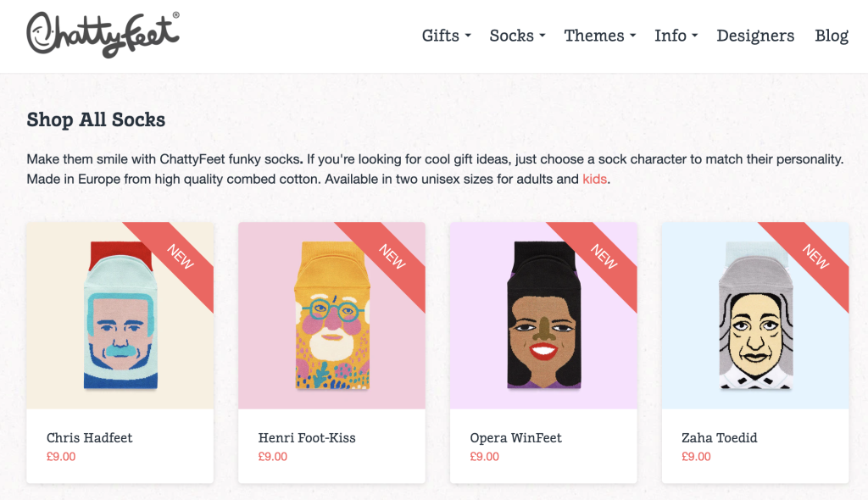Click the £9.00 price under Opera WinFeet

pos(484,457)
